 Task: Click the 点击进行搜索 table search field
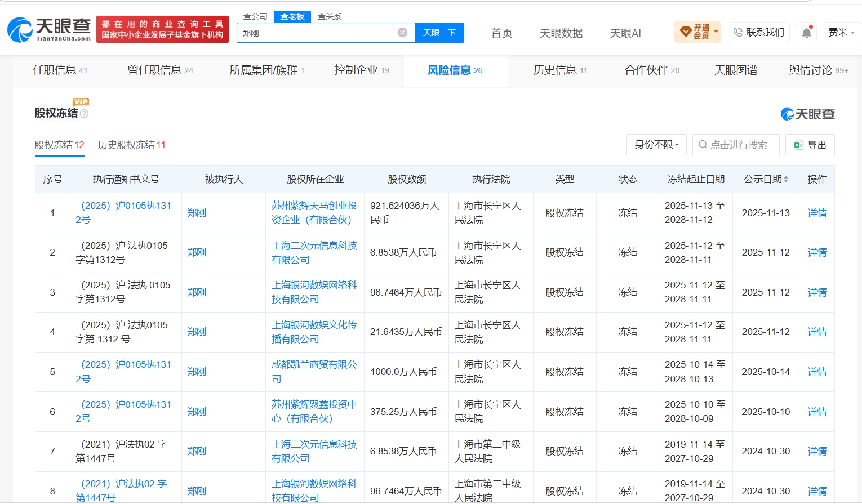736,145
